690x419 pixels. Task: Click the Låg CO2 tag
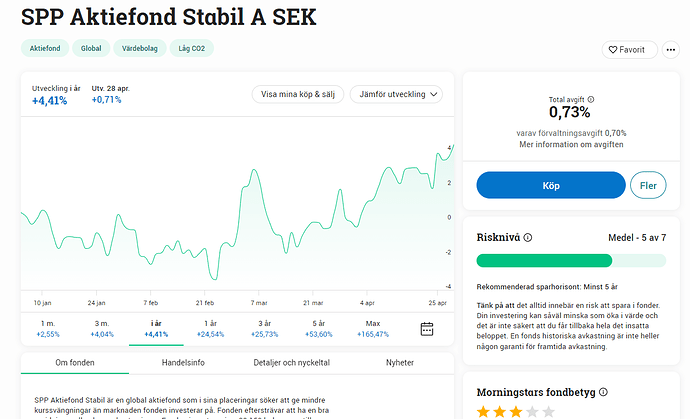point(191,48)
